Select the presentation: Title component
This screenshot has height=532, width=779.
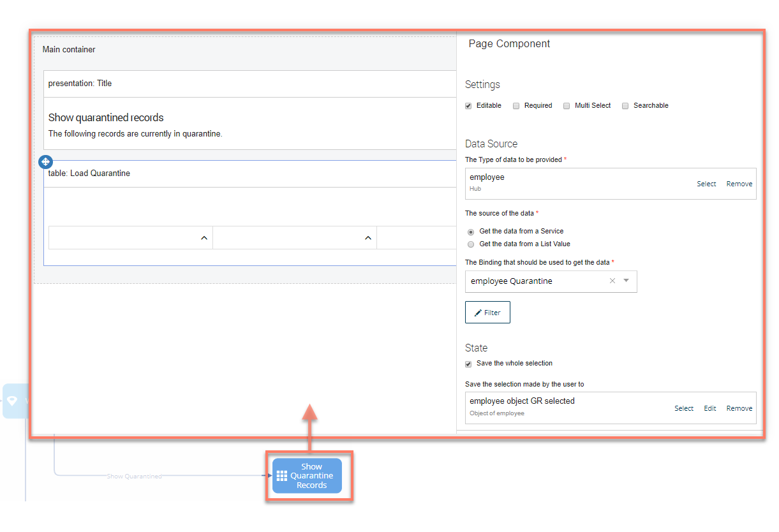pyautogui.click(x=80, y=84)
